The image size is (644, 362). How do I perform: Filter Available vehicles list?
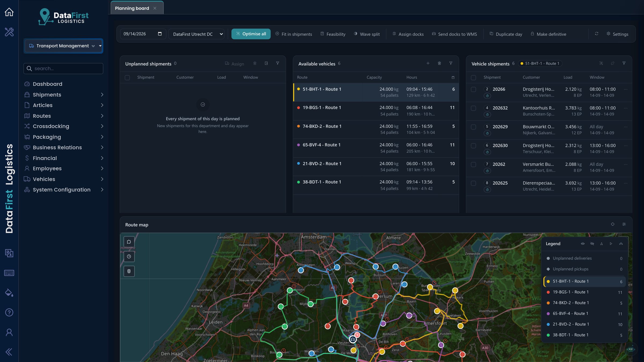[x=451, y=63]
